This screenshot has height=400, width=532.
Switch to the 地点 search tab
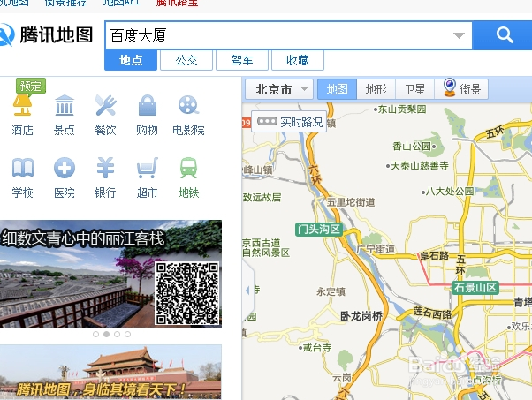pos(131,60)
